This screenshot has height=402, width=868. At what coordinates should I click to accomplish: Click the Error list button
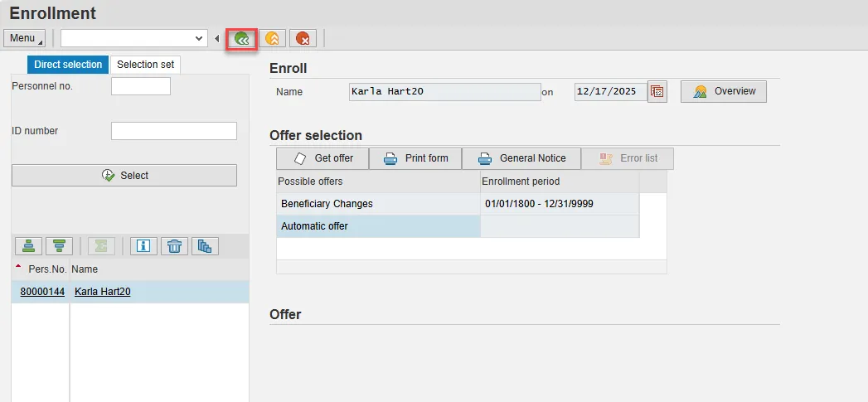(x=628, y=158)
